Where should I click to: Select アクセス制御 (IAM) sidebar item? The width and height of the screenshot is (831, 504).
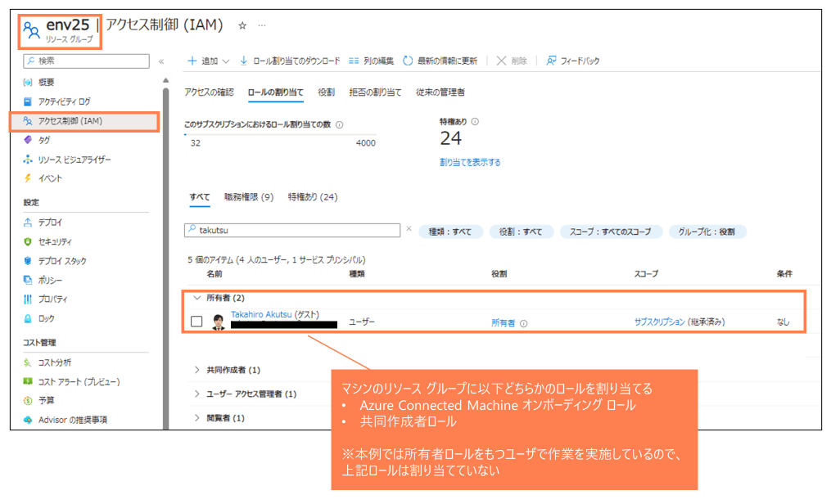[x=84, y=121]
